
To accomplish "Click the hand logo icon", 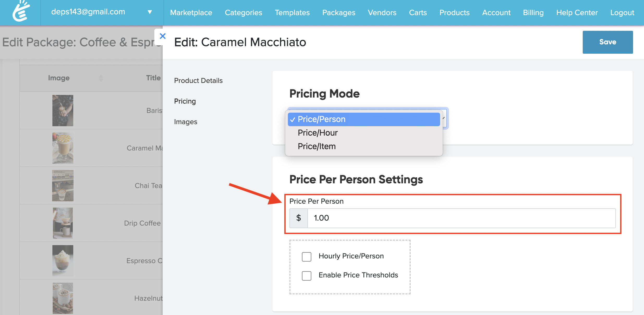I will click(x=21, y=11).
